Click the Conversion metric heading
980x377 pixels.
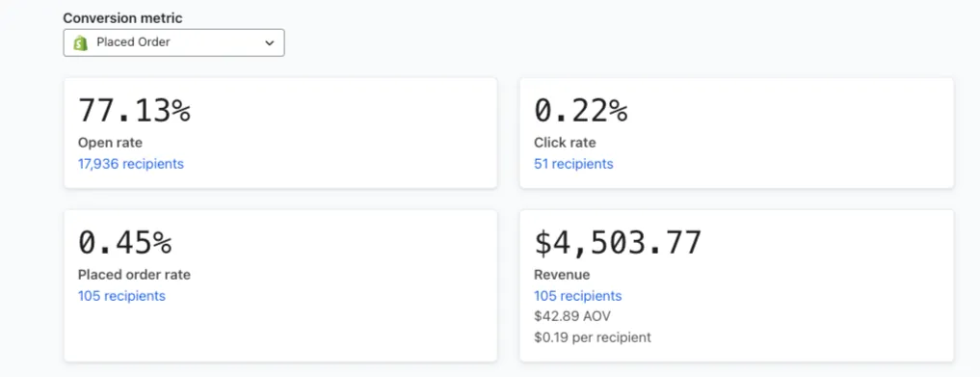(122, 18)
